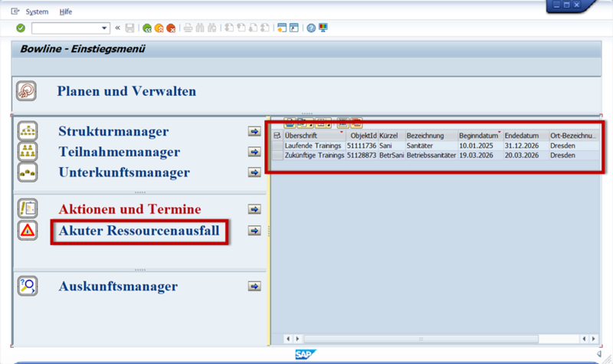Open the System menu

click(x=37, y=11)
